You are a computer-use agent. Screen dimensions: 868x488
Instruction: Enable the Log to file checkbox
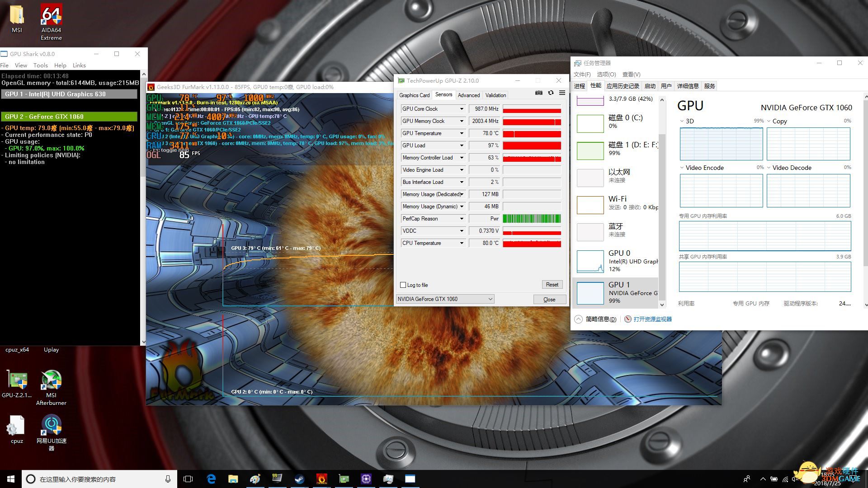click(x=403, y=285)
